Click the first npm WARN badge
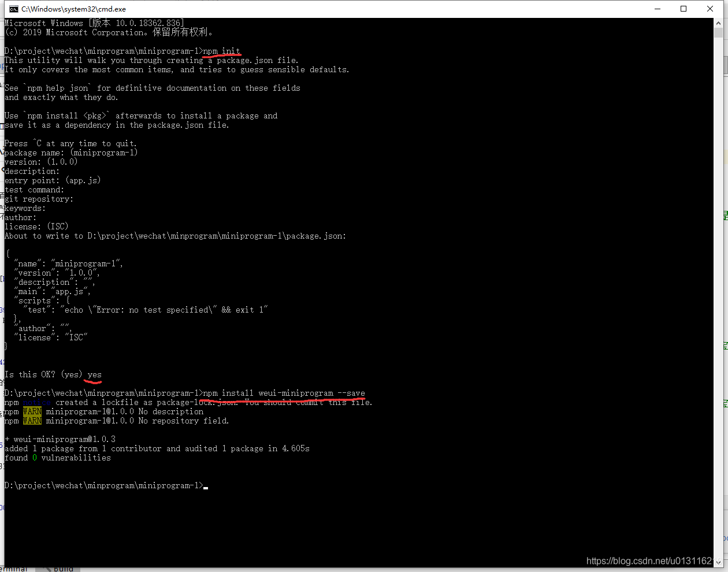 point(32,411)
